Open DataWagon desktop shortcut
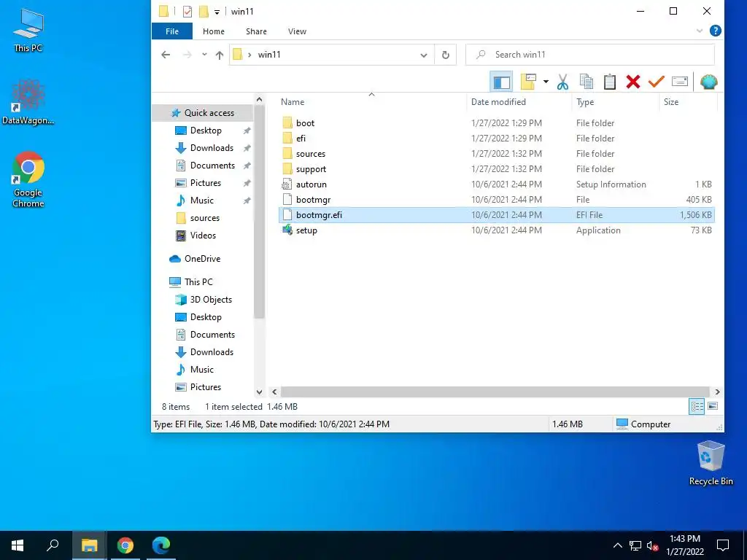Viewport: 747px width, 560px height. (x=28, y=102)
